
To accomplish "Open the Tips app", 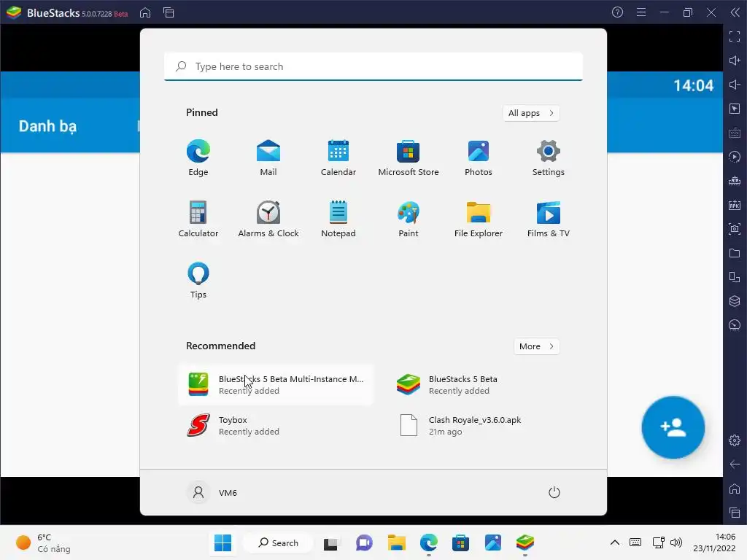I will click(x=198, y=281).
